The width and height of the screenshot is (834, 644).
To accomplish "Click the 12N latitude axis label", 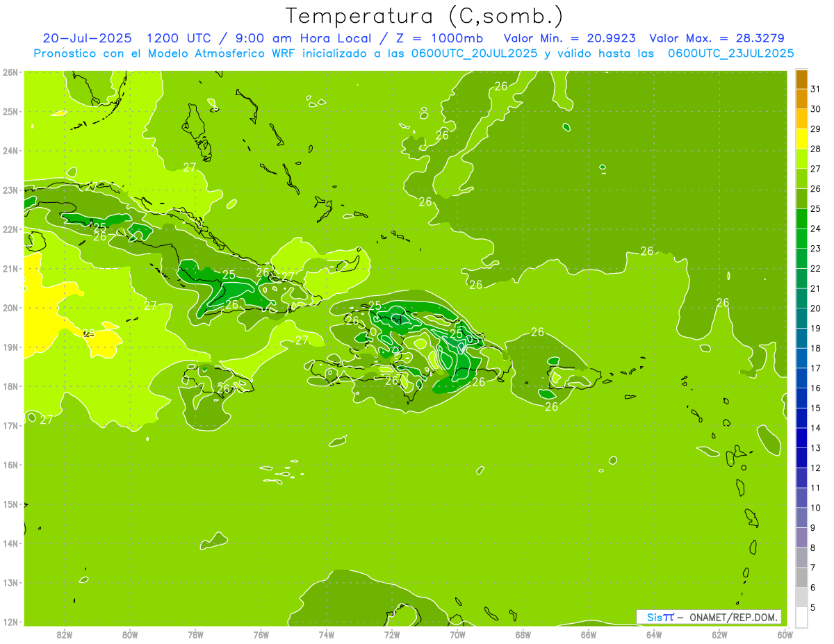I will [10, 622].
